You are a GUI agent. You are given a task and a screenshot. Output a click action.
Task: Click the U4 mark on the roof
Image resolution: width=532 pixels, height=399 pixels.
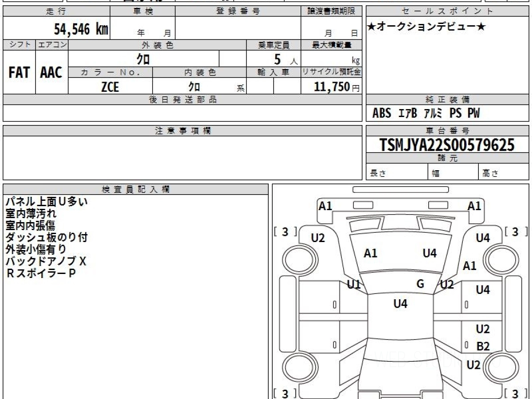click(400, 304)
